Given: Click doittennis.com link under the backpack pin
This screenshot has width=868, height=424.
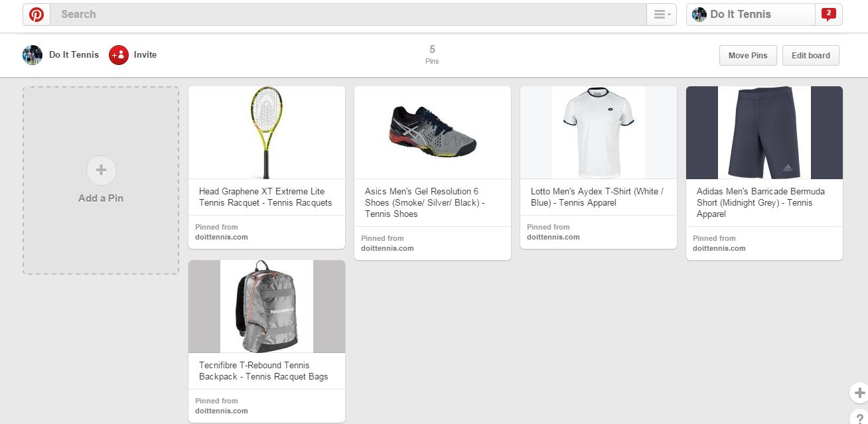Looking at the screenshot, I should 222,411.
